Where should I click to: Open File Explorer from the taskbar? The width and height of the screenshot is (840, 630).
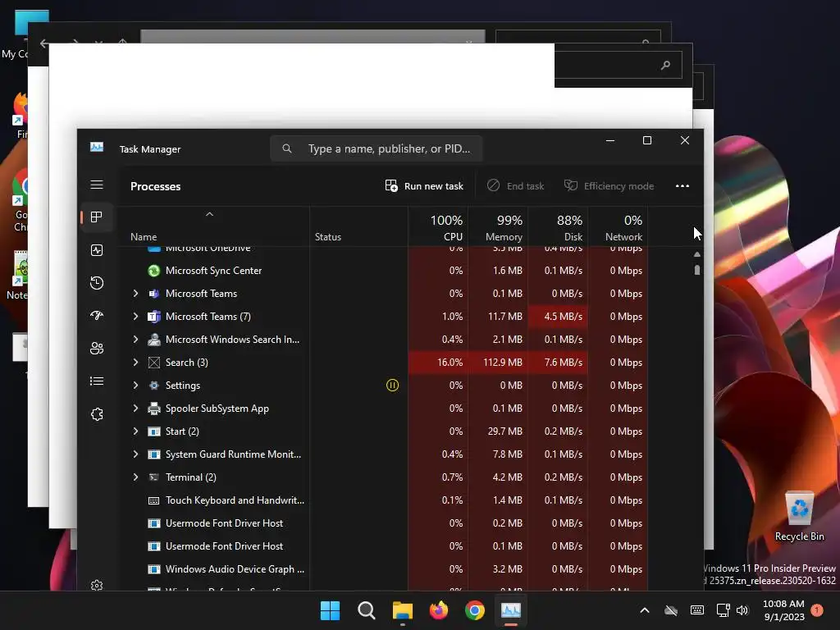(x=402, y=610)
